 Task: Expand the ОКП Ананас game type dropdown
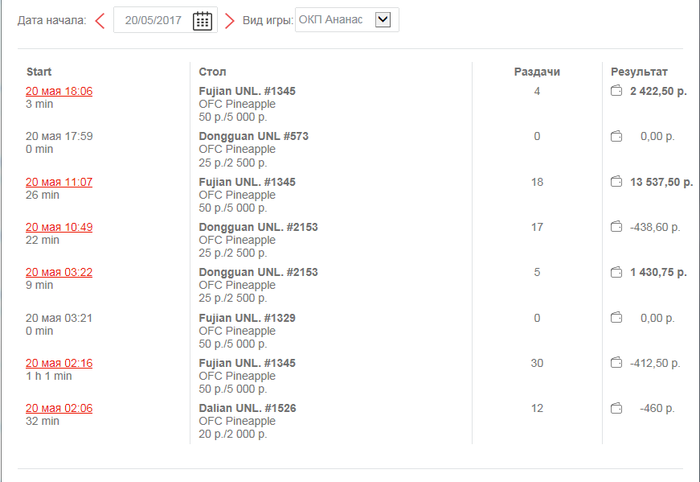[x=383, y=20]
